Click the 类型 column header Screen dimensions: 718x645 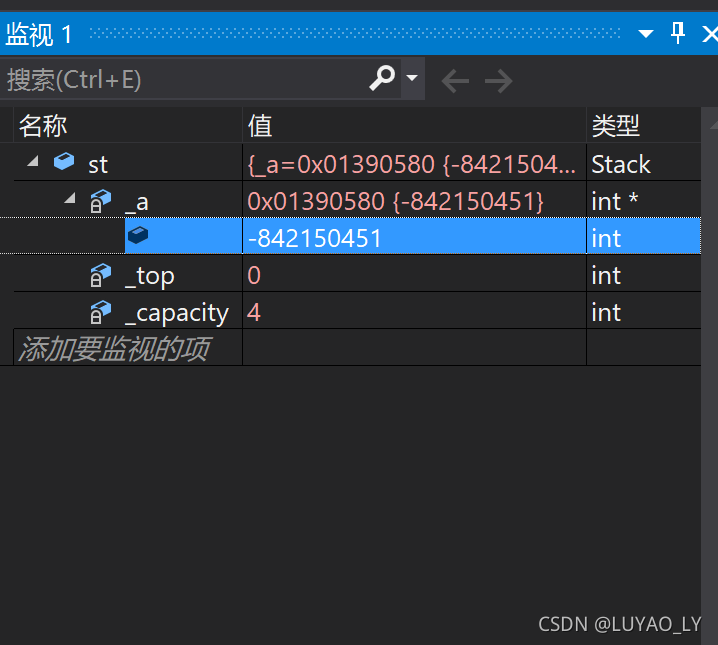coord(615,126)
